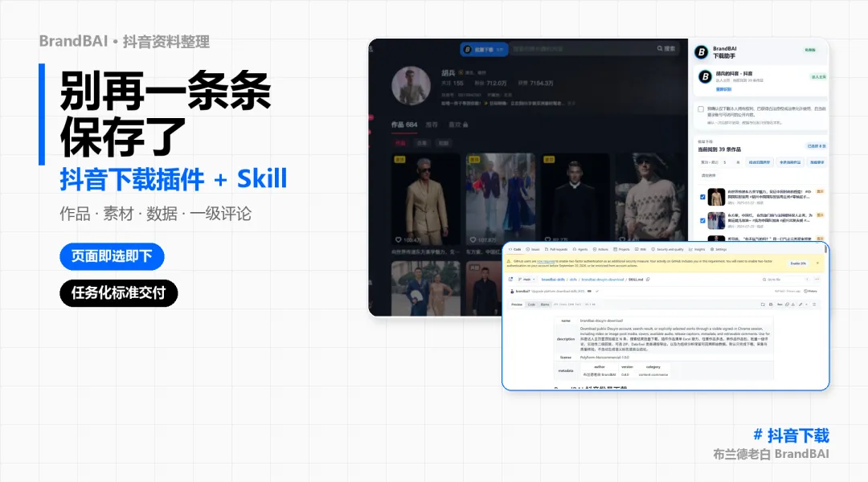The width and height of the screenshot is (868, 482).
Task: Open the main branch dropdown
Action: tap(526, 280)
